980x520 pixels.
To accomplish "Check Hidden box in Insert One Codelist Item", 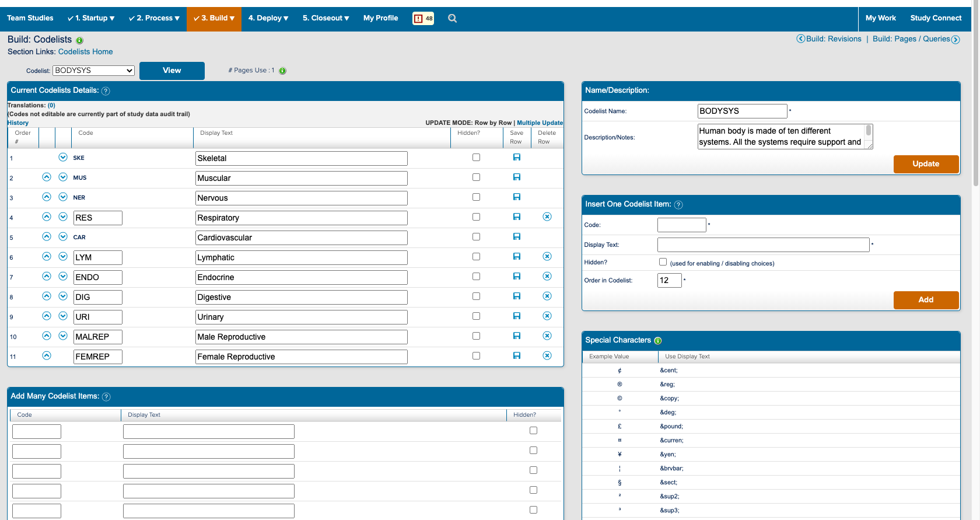I will (x=663, y=262).
